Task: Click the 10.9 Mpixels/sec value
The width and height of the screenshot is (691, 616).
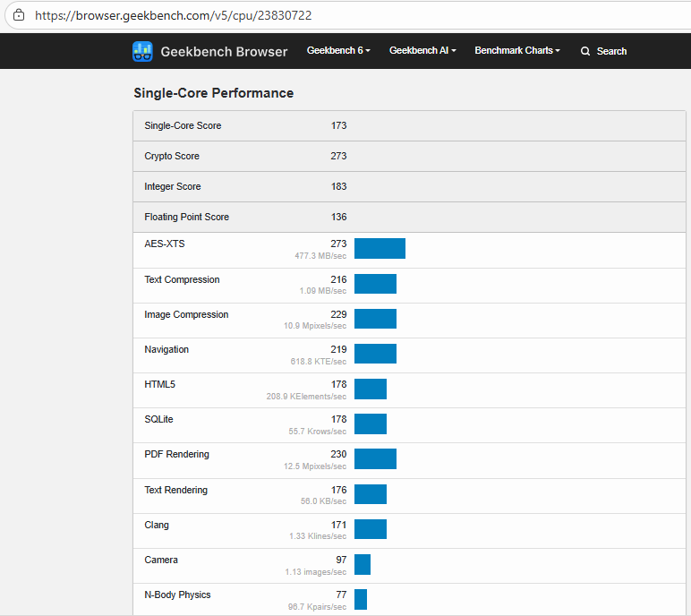Action: [315, 326]
